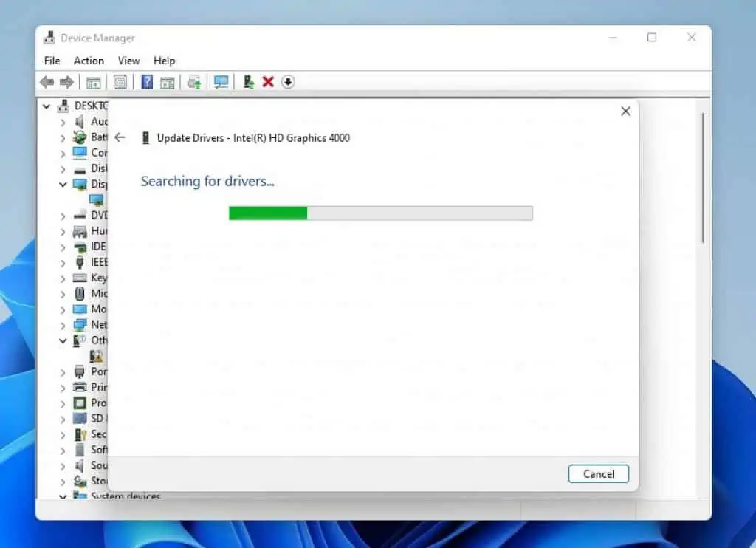Expand the System devices category
This screenshot has height=548, width=756.
coord(63,497)
